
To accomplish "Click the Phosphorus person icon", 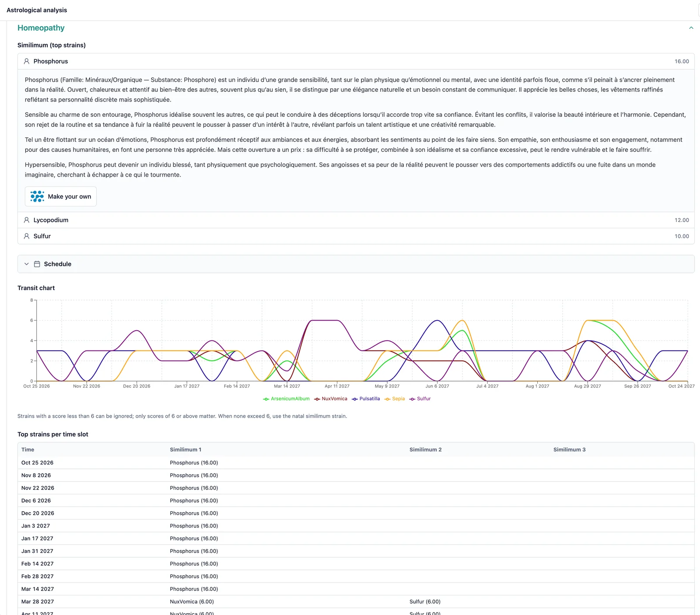I will point(27,61).
